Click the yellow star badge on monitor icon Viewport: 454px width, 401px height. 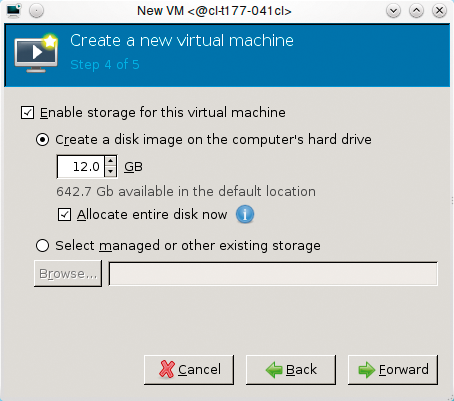50,41
